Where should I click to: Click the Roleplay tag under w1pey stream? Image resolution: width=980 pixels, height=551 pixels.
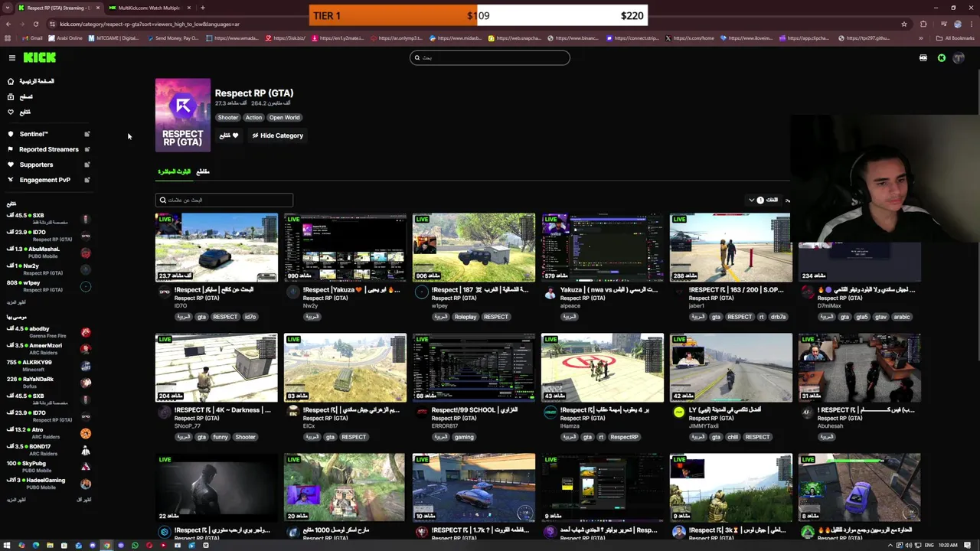click(465, 317)
